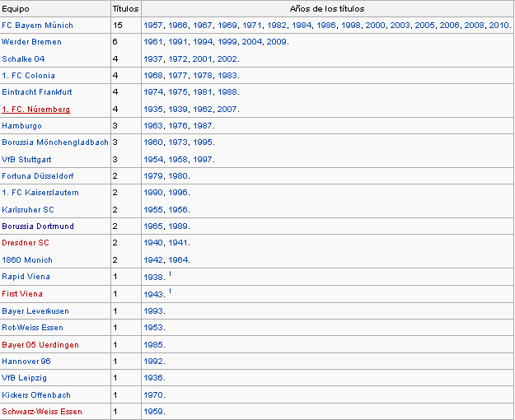Click footnote 1 next to 1938
515x420 pixels.
(x=170, y=273)
